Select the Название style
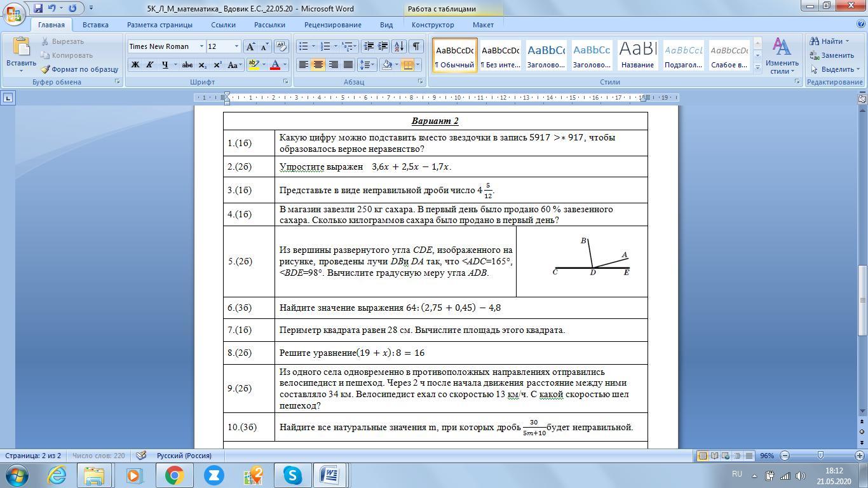Screen dimensions: 868x488 coord(637,55)
